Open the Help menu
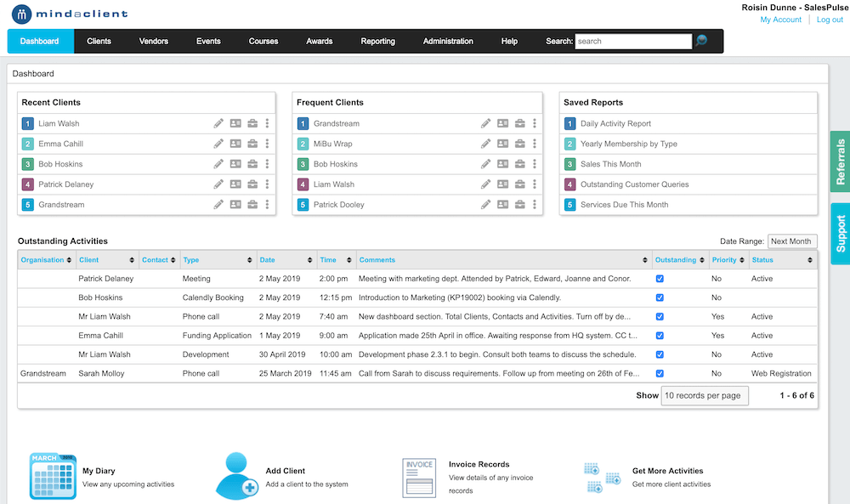 (509, 41)
